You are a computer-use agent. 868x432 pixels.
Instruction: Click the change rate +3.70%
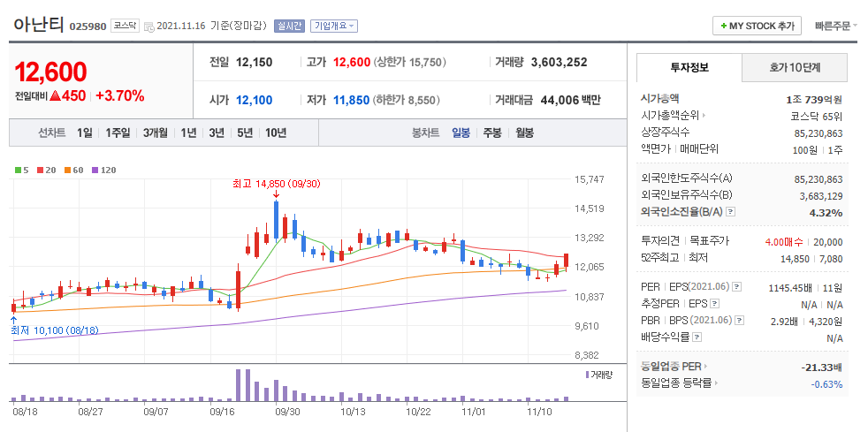click(x=120, y=95)
